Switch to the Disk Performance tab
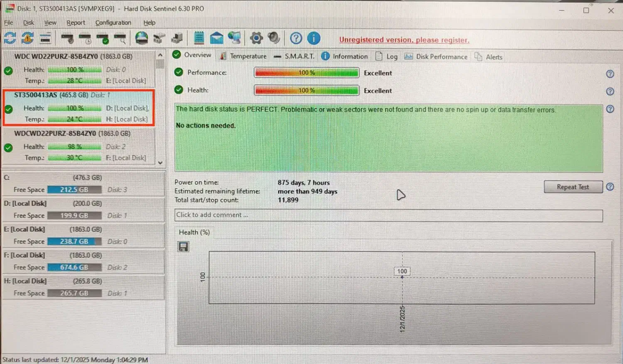The width and height of the screenshot is (623, 364). point(436,57)
